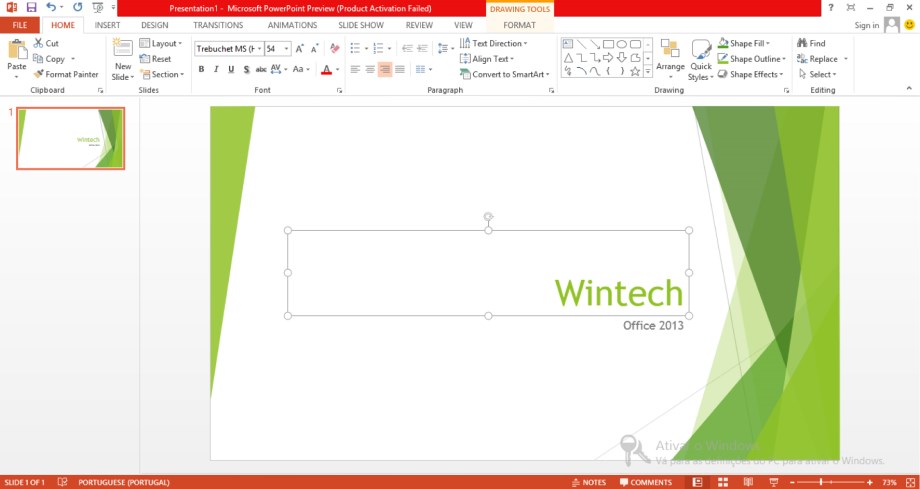Screen dimensions: 920x489
Task: Switch to the INSERT ribbon tab
Action: click(x=107, y=25)
